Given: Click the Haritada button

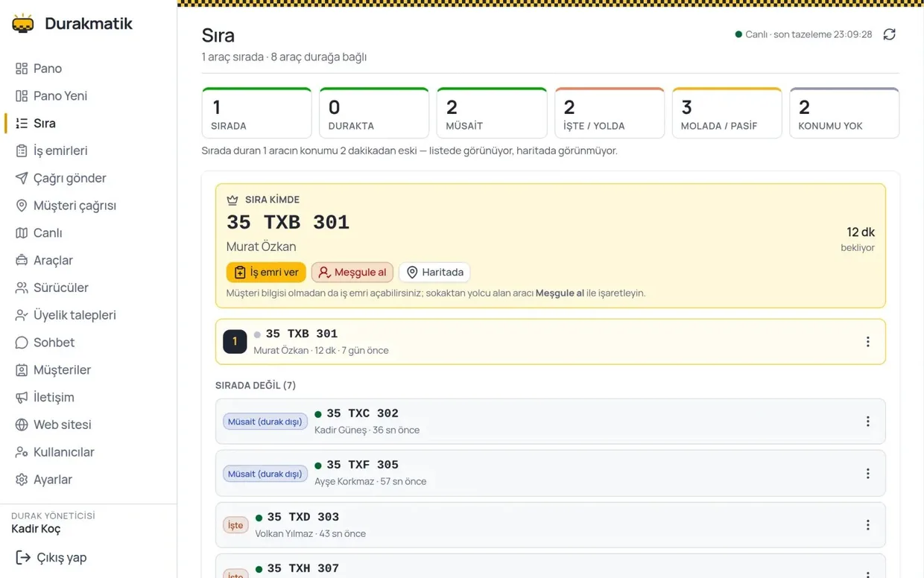Looking at the screenshot, I should click(434, 273).
